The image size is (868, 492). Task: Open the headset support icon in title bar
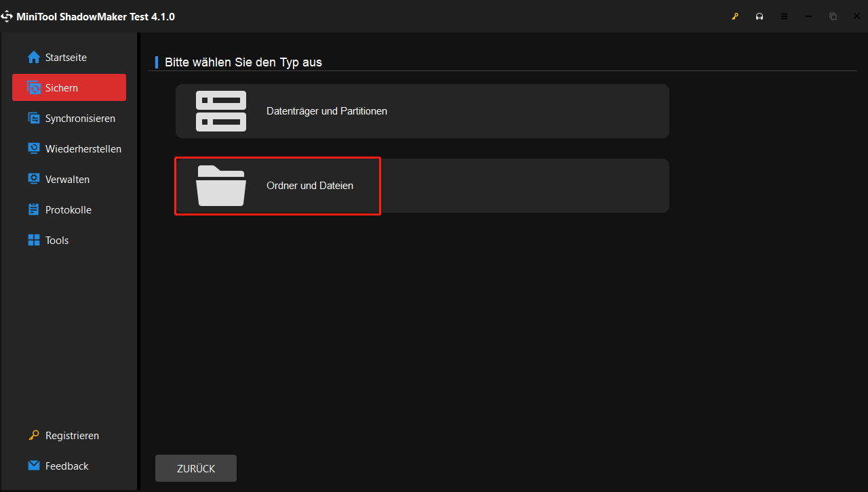coord(759,16)
